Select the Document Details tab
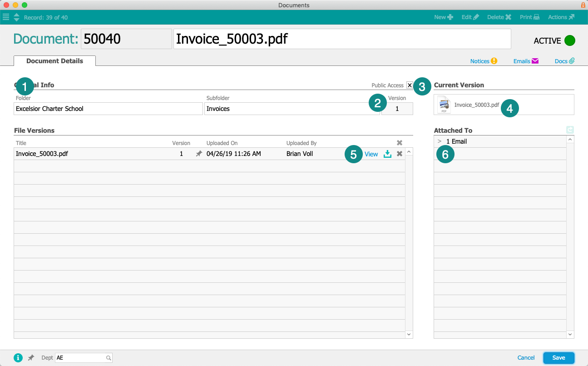 click(x=54, y=61)
